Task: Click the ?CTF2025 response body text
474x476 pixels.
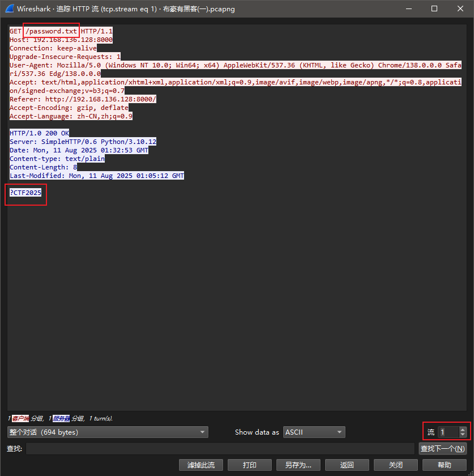Action: [25, 193]
